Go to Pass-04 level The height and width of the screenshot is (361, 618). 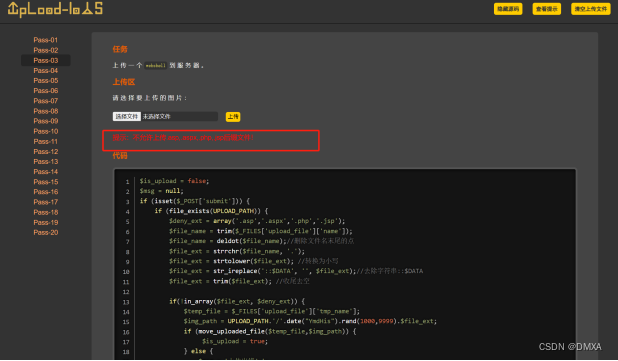pos(46,71)
